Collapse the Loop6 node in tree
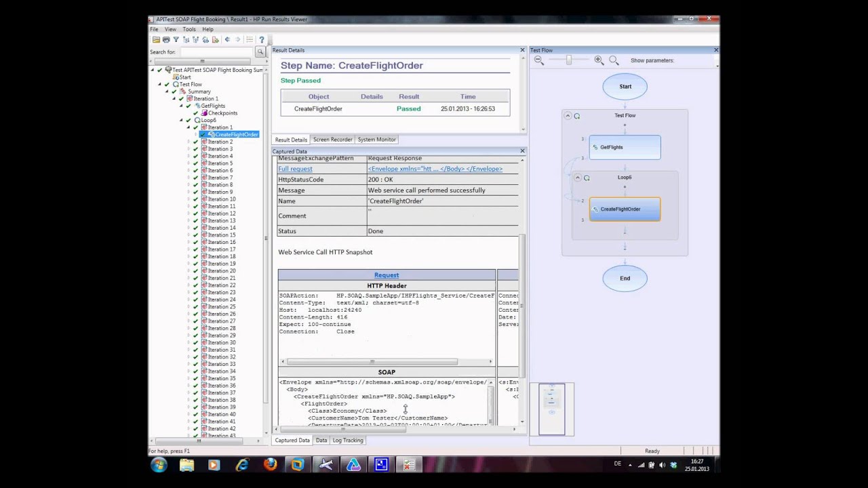868x488 pixels. click(x=182, y=120)
